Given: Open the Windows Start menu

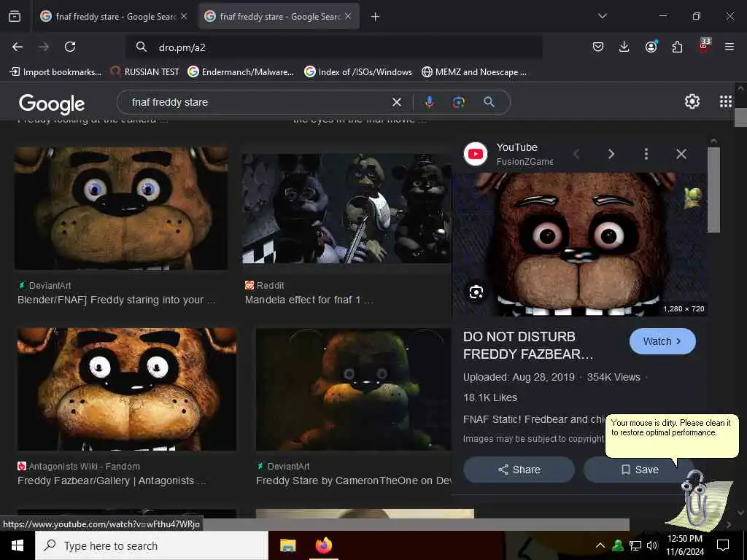Looking at the screenshot, I should click(x=18, y=545).
